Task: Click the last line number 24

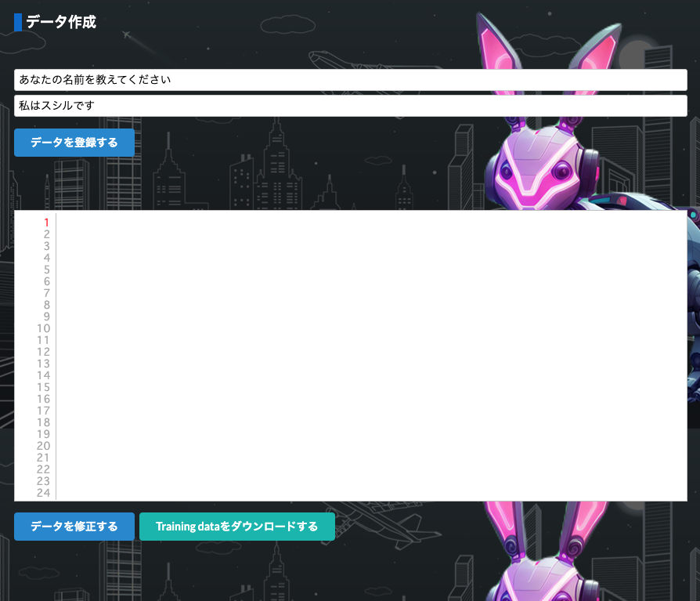Action: coord(44,493)
